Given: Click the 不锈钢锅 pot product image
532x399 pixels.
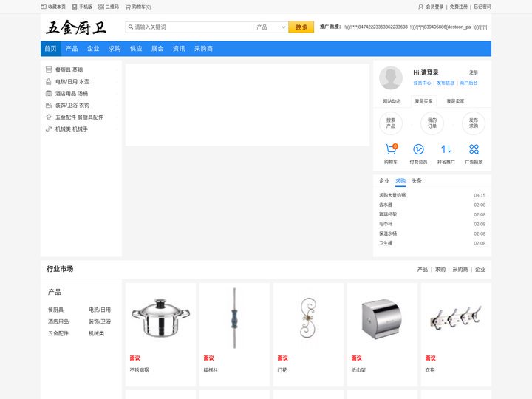Looking at the screenshot, I should [x=161, y=318].
